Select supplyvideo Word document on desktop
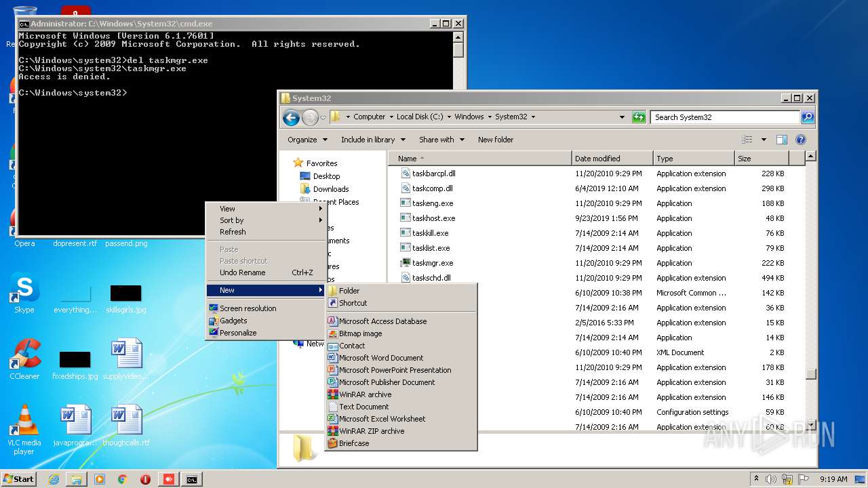Image resolution: width=868 pixels, height=488 pixels. 126,359
